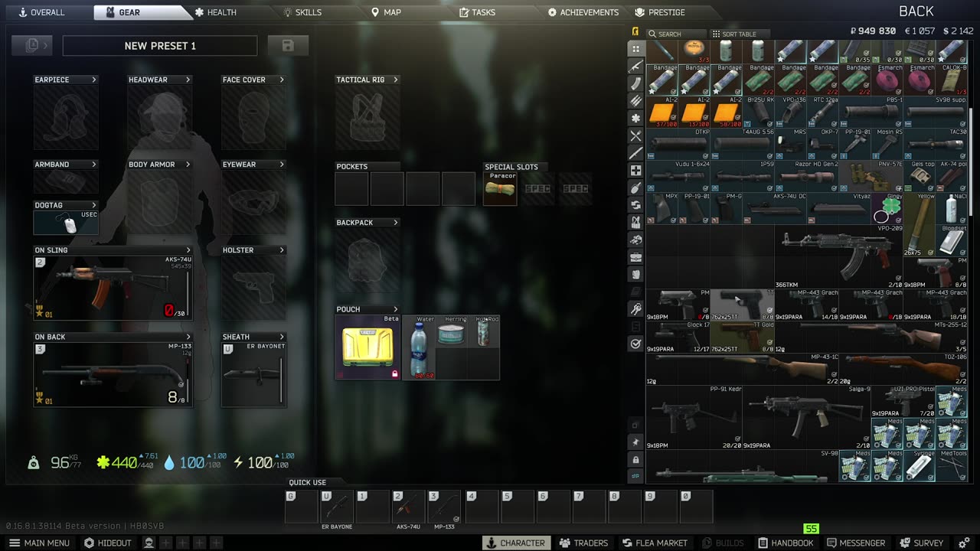Viewport: 980px width, 551px height.
Task: Go to the Hideout
Action: [108, 543]
